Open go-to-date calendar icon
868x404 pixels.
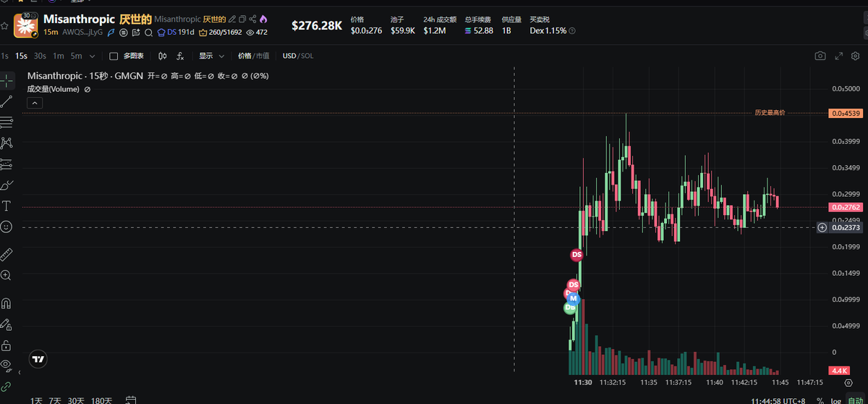pyautogui.click(x=131, y=400)
